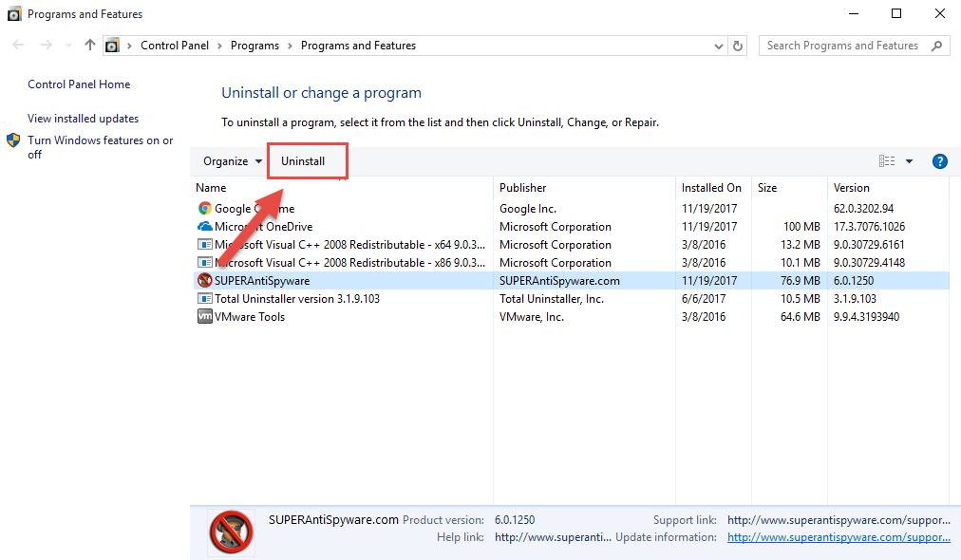
Task: Click the Google Inc. publisher cell
Action: click(x=528, y=208)
